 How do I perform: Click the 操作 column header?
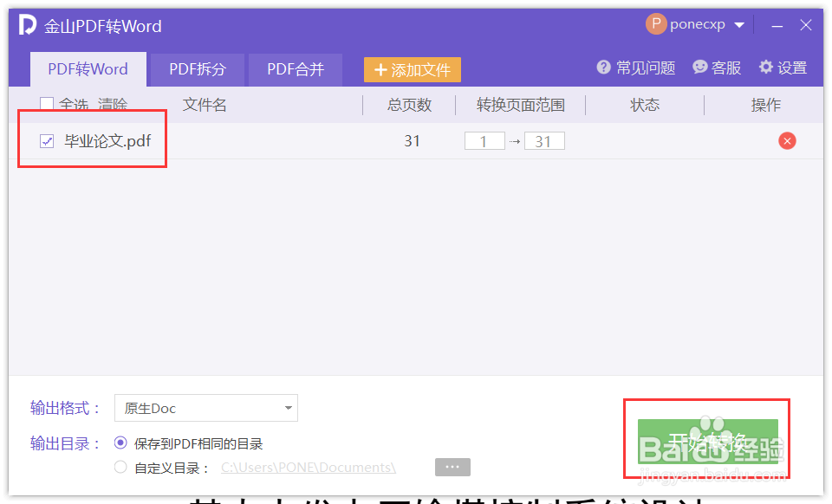(765, 105)
